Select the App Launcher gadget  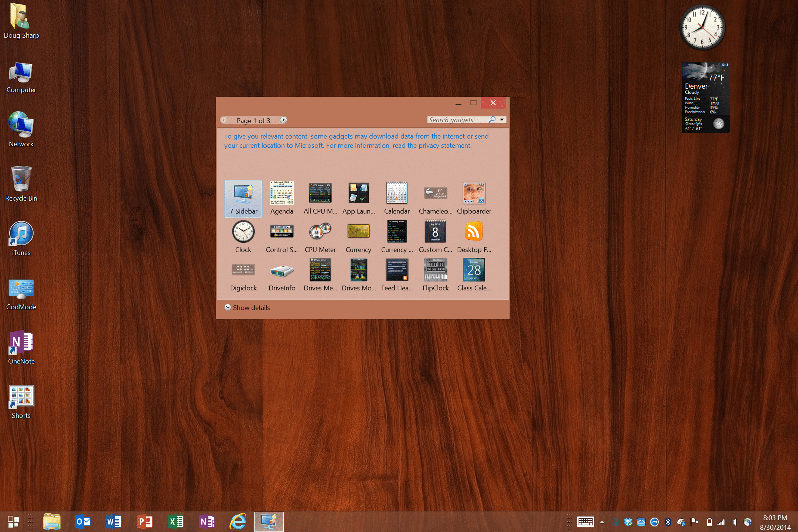point(359,199)
